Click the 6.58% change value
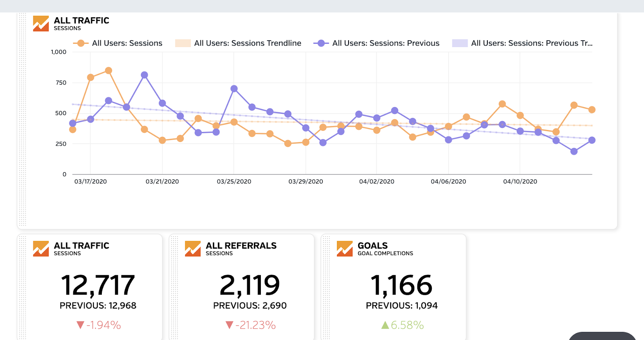644x340 pixels. tap(407, 325)
